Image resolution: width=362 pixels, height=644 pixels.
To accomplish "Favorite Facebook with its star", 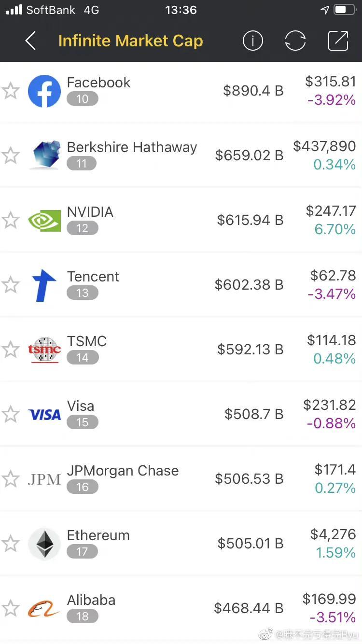I will 11,91.
